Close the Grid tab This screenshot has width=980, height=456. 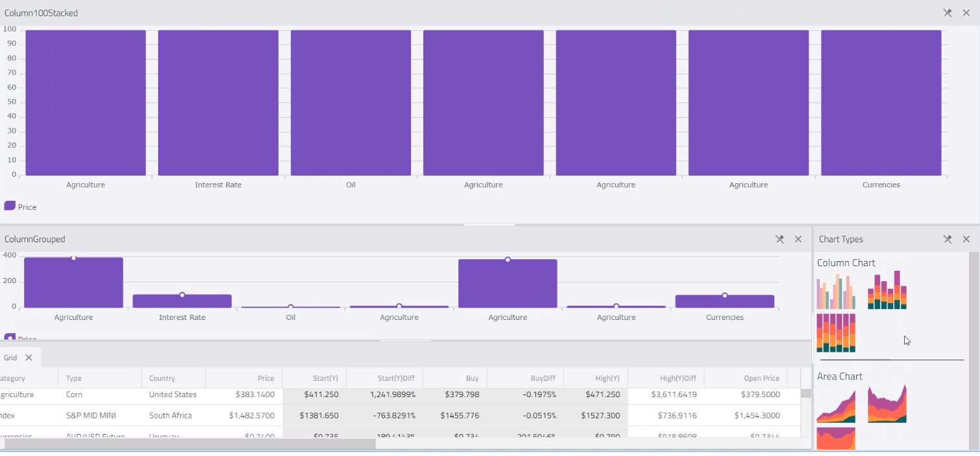pos(27,357)
